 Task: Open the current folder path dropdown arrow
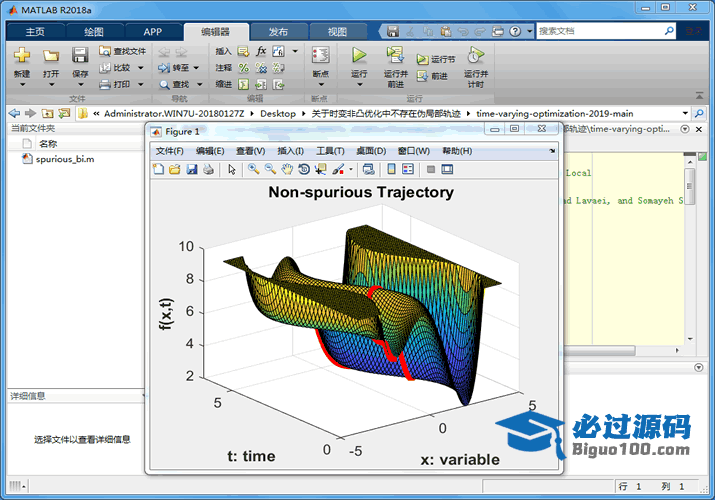(685, 113)
